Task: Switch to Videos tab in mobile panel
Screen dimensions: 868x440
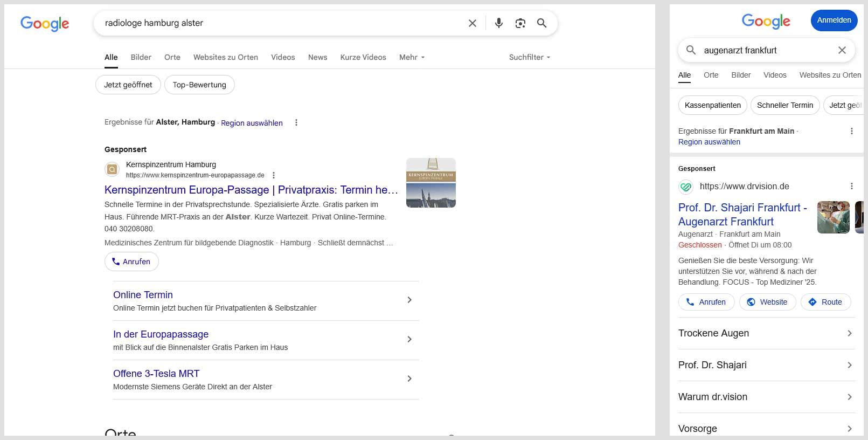Action: [775, 75]
